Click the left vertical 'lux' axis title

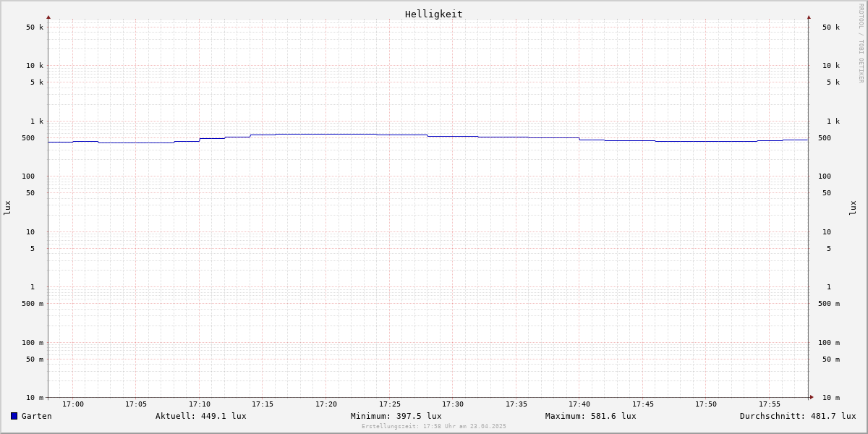tap(7, 208)
